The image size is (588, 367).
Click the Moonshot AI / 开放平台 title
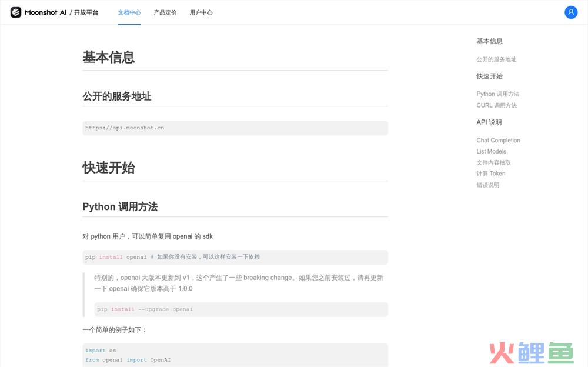pos(62,12)
